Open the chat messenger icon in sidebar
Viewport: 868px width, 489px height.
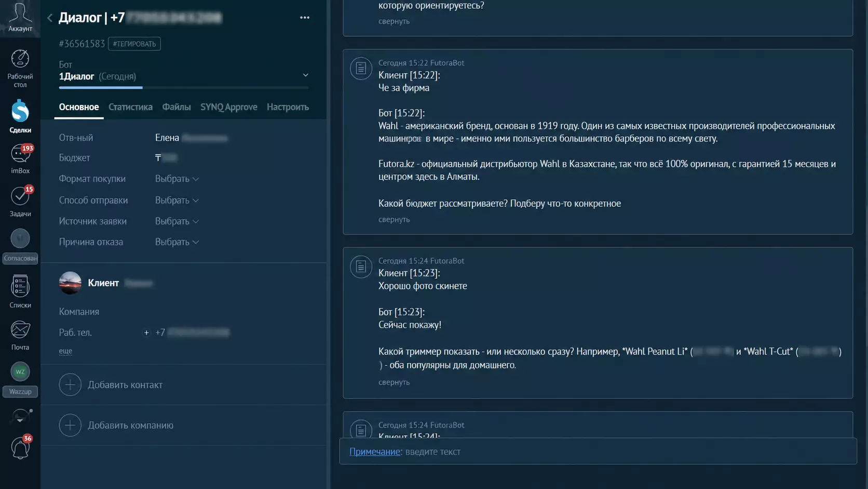(x=20, y=417)
